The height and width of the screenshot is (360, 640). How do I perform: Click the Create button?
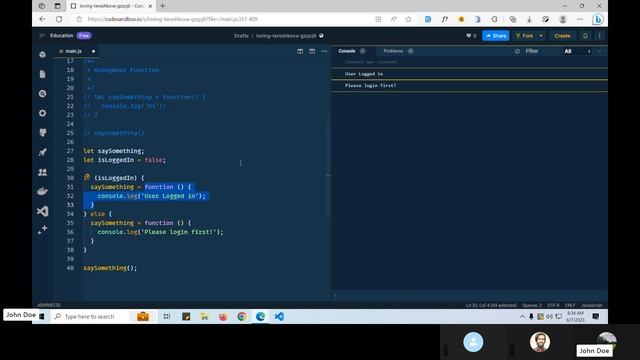pyautogui.click(x=562, y=36)
